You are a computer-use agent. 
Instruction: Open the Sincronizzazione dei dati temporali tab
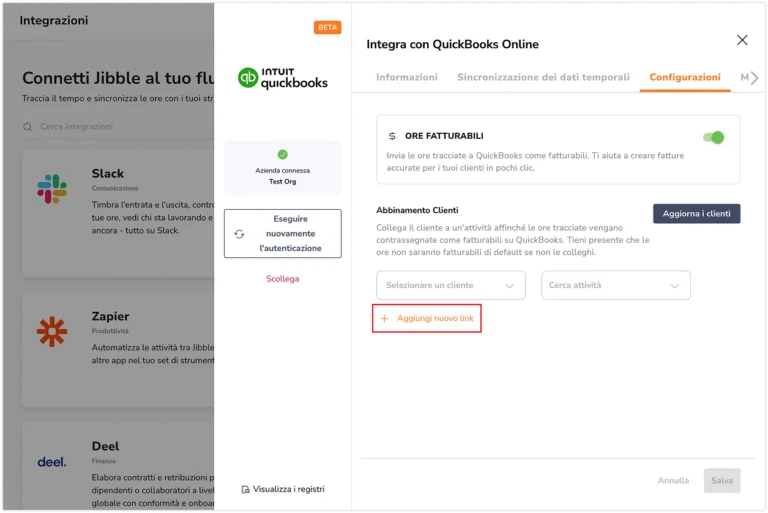point(543,77)
